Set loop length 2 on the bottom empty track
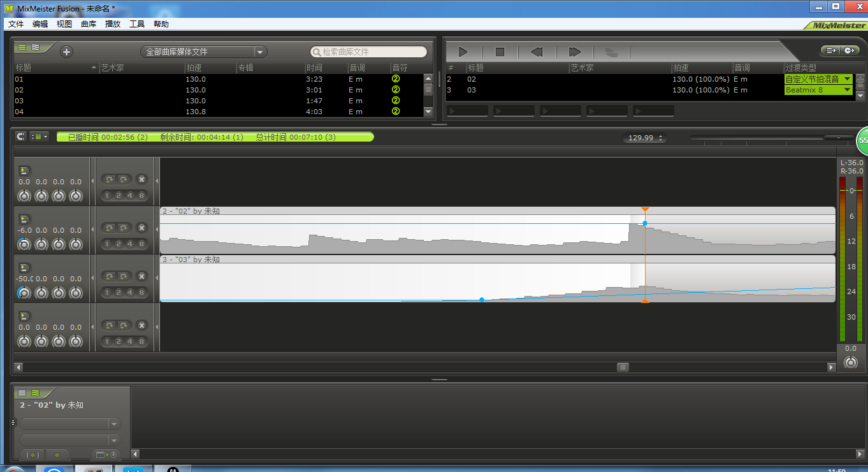Image resolution: width=868 pixels, height=472 pixels. (119, 341)
